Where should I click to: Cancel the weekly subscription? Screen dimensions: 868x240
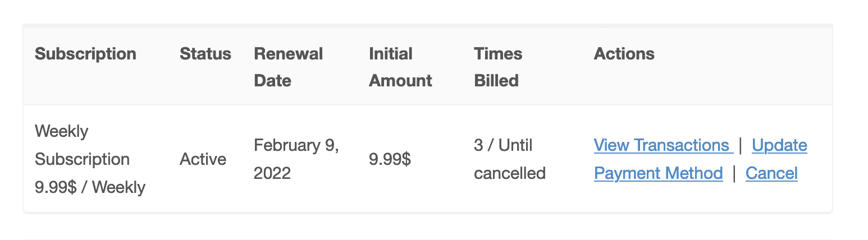click(x=771, y=173)
